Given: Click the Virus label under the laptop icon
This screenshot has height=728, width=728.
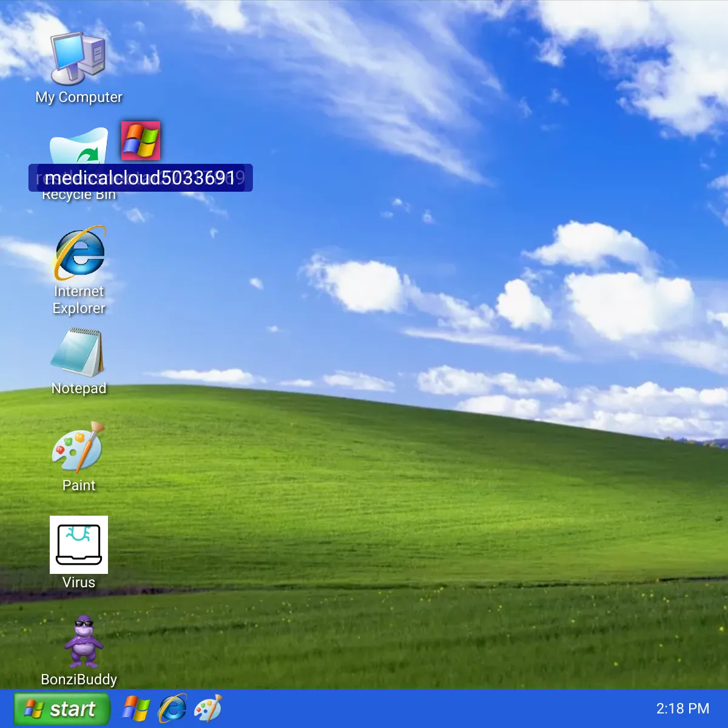Looking at the screenshot, I should (79, 582).
